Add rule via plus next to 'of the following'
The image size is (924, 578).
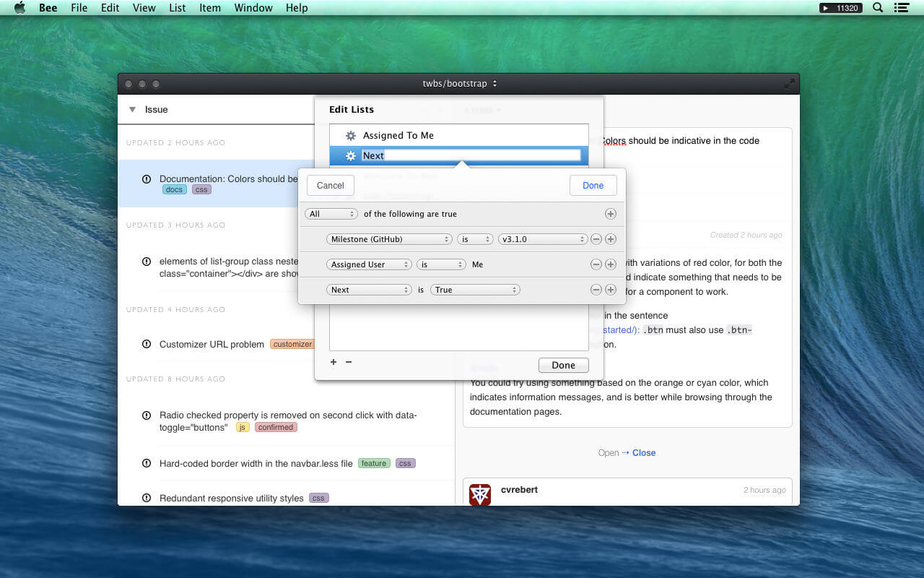point(610,214)
